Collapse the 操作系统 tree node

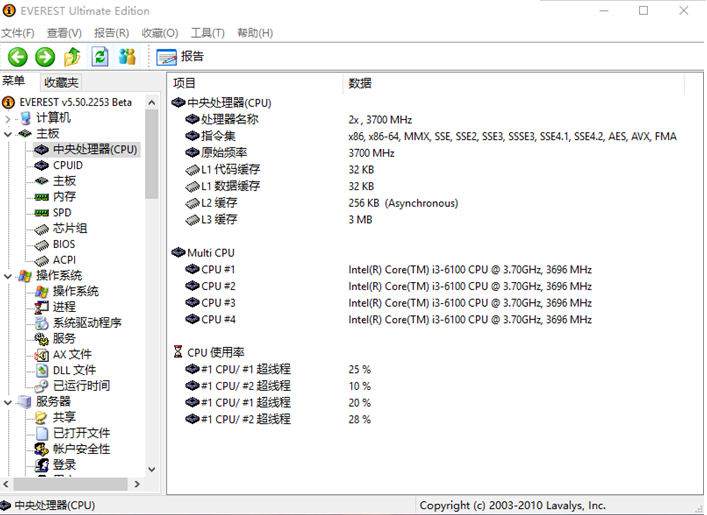click(x=9, y=276)
